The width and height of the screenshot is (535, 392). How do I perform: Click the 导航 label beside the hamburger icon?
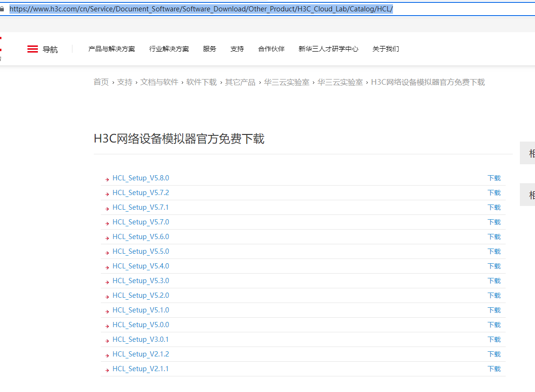(x=50, y=49)
